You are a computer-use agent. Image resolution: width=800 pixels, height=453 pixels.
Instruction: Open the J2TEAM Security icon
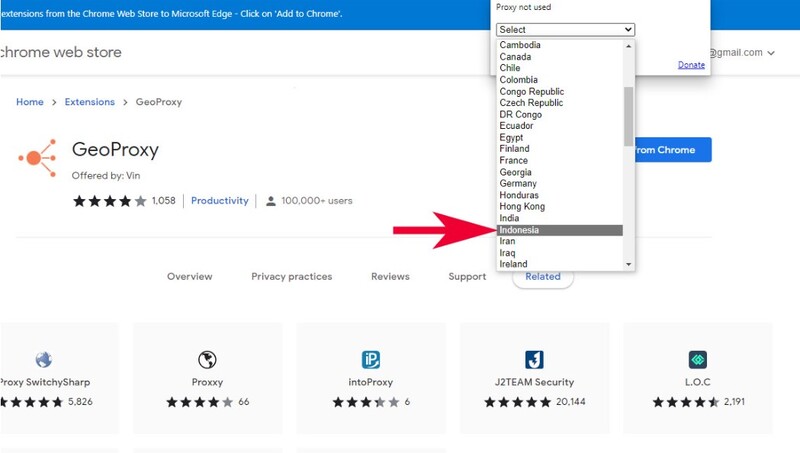pyautogui.click(x=534, y=360)
